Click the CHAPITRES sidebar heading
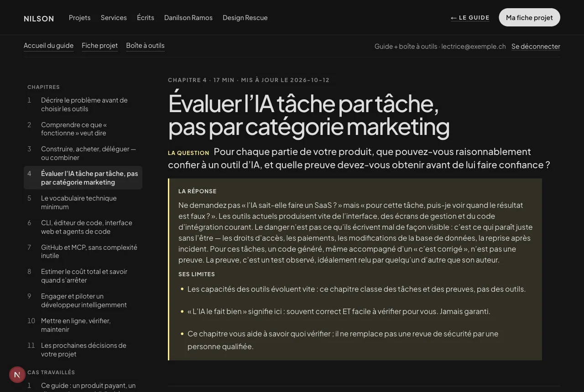 click(x=43, y=87)
